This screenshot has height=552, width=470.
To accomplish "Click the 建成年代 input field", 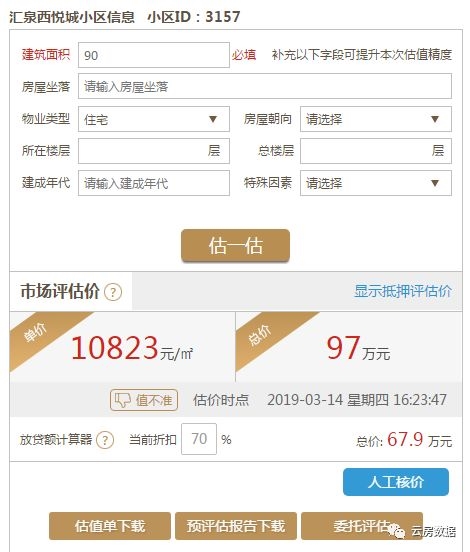I will coord(154,183).
